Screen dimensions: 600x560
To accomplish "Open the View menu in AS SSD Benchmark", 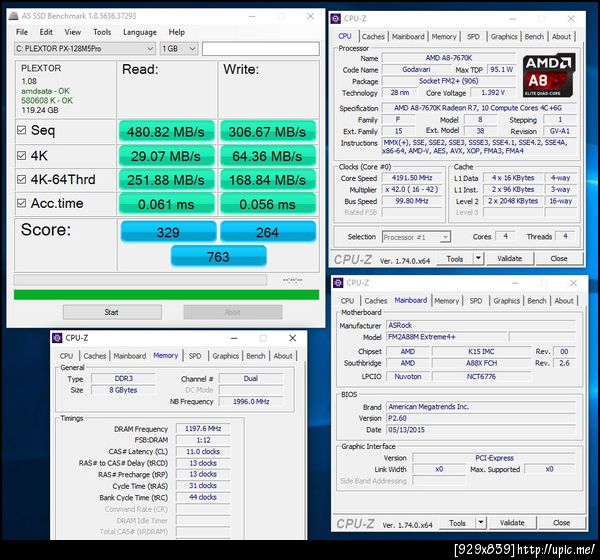I will click(x=73, y=32).
